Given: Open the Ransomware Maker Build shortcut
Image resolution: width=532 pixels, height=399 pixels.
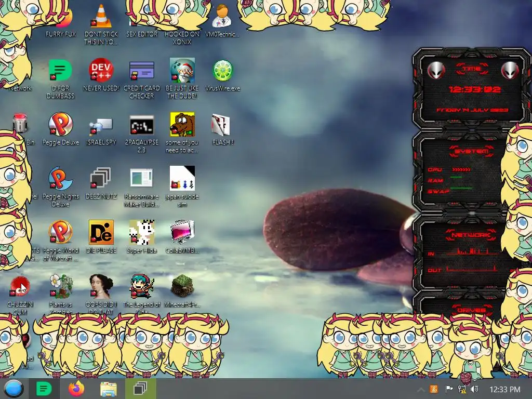Looking at the screenshot, I should (141, 178).
